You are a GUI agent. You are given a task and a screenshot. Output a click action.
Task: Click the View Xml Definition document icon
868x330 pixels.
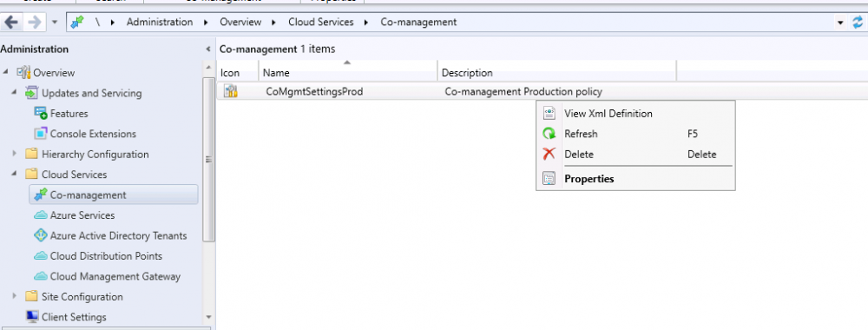(x=549, y=114)
